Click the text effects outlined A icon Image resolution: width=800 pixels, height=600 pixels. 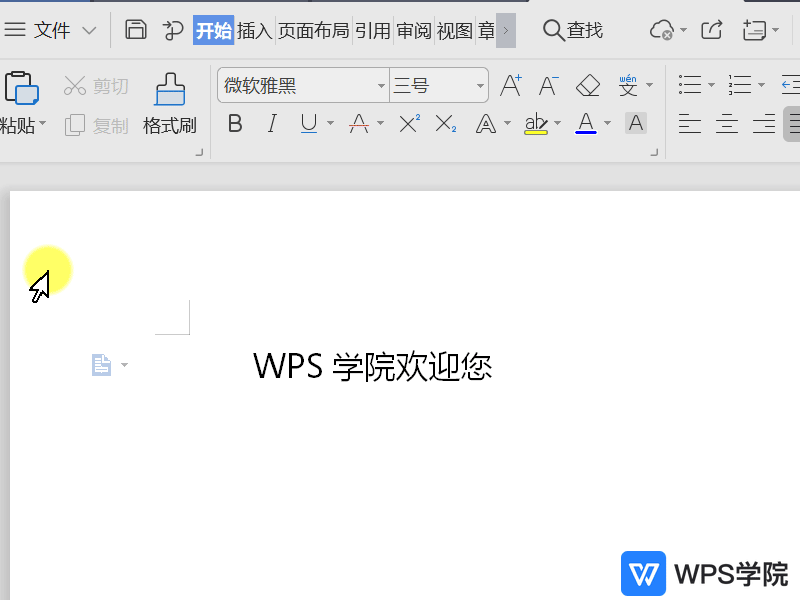tap(486, 123)
